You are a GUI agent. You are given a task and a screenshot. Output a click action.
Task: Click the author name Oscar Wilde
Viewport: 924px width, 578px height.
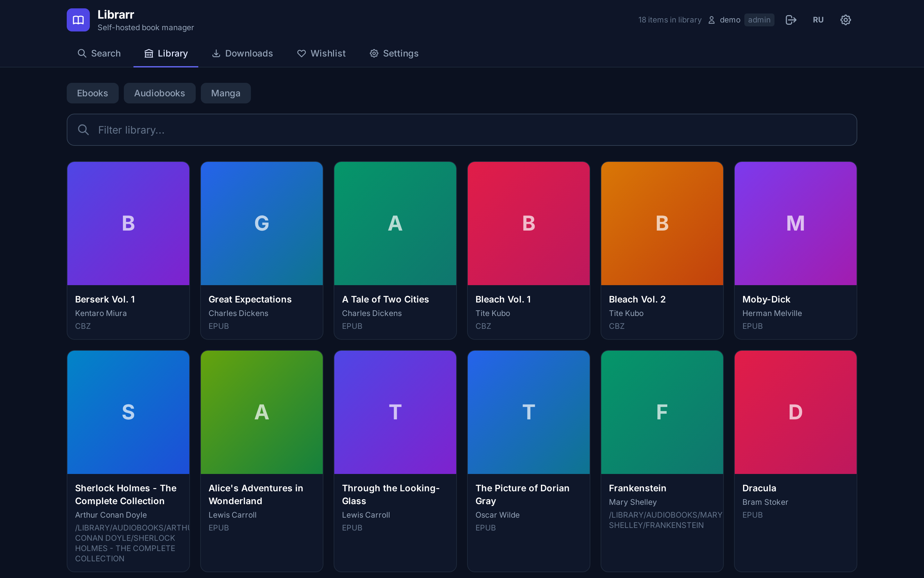click(x=497, y=515)
